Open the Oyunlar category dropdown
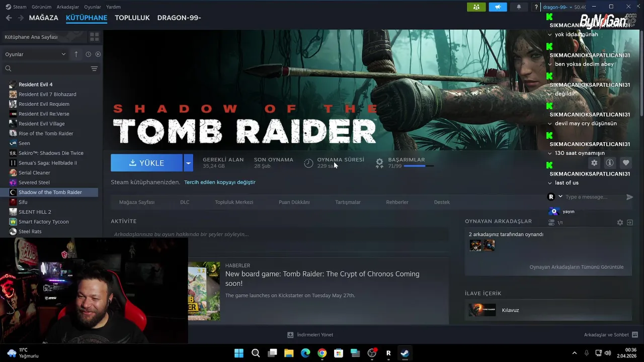 [35, 54]
